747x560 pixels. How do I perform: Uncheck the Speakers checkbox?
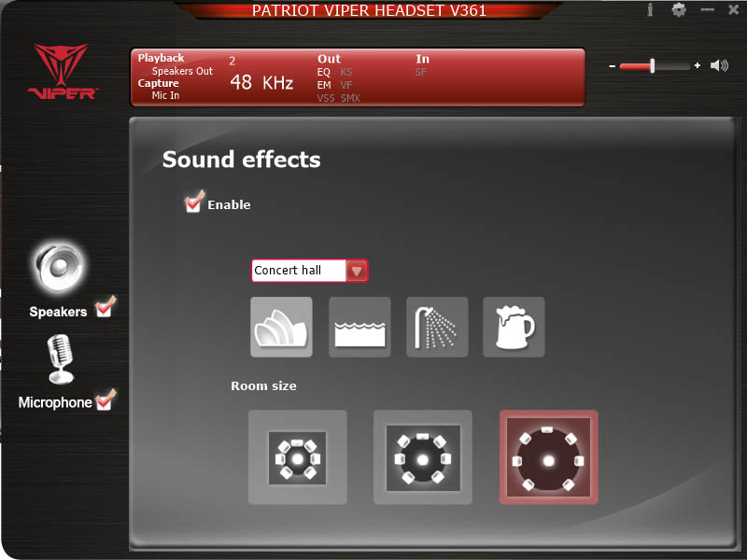pyautogui.click(x=105, y=307)
